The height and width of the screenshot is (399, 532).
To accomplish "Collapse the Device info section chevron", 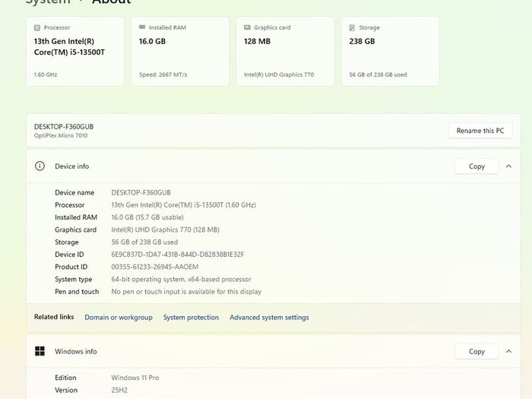I will (508, 166).
